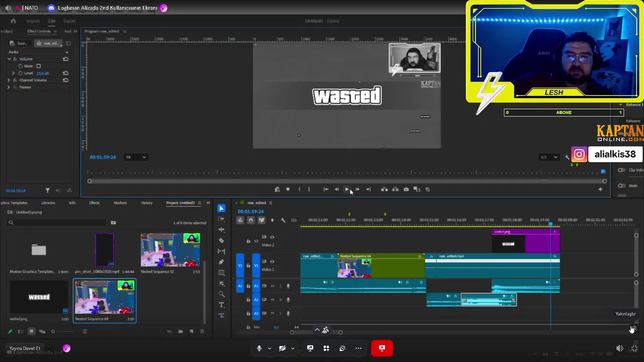Check the Volume Mute checkbox
Image resolution: width=644 pixels, height=362 pixels.
(x=38, y=66)
